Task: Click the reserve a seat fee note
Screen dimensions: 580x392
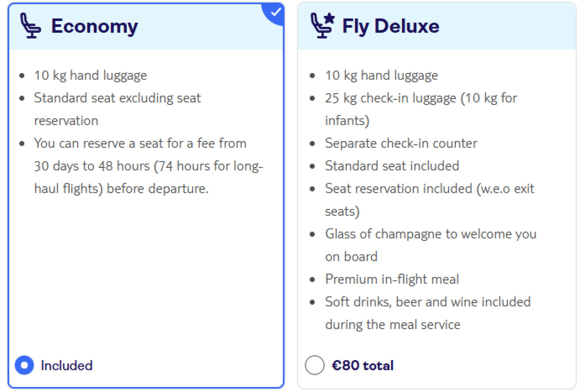Action: coord(148,166)
